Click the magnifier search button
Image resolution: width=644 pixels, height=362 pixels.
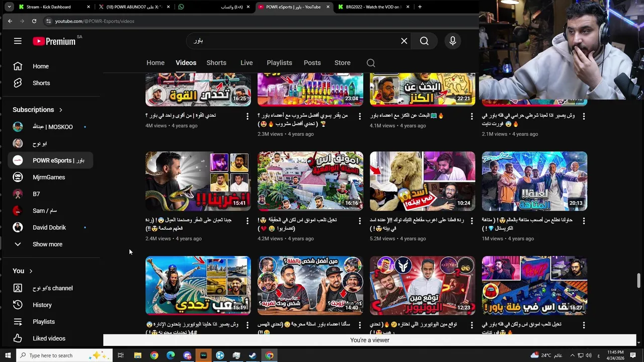(x=424, y=41)
